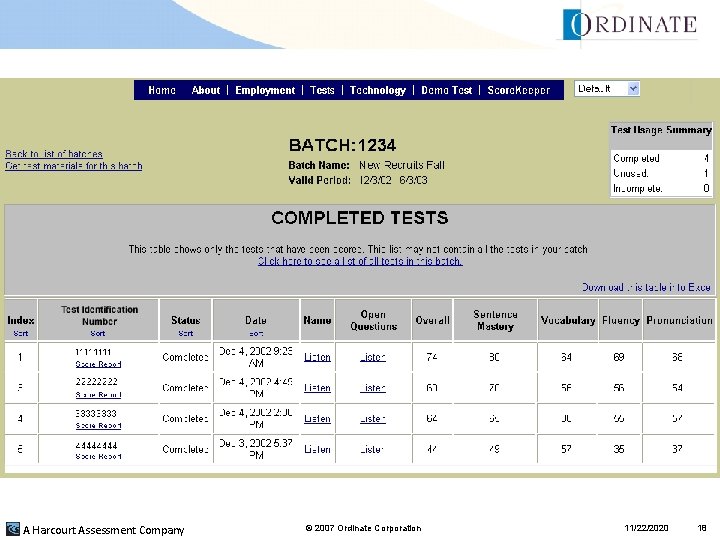The width and height of the screenshot is (720, 540).
Task: Get test materials for this batch
Action: click(x=73, y=166)
